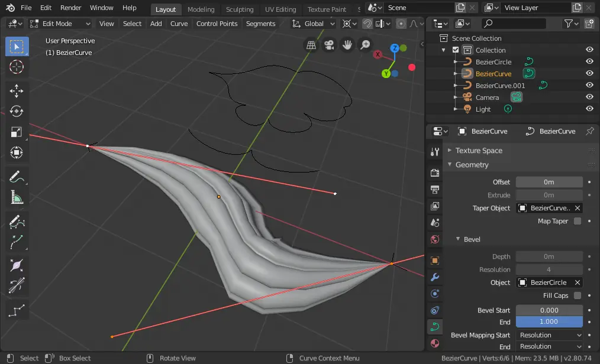Viewport: 600px width, 364px height.
Task: Open the Render menu
Action: pyautogui.click(x=71, y=8)
